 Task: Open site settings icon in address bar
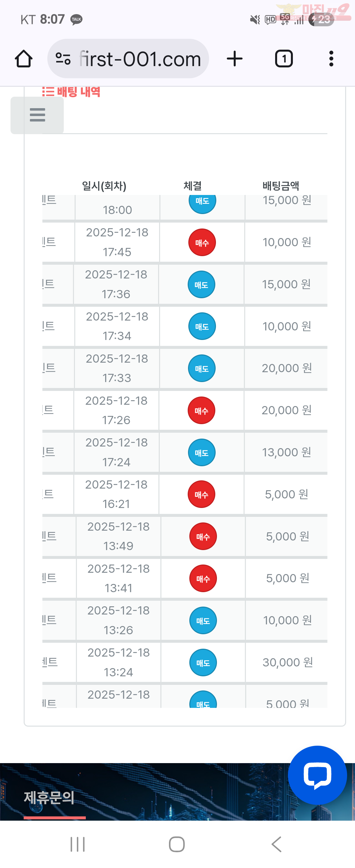[x=63, y=59]
